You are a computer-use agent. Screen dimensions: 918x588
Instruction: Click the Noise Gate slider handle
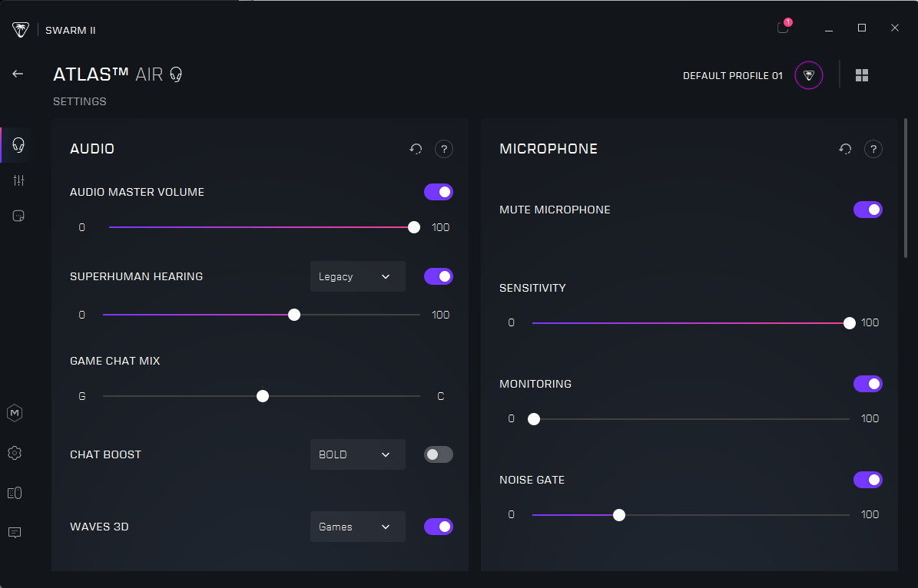[619, 515]
